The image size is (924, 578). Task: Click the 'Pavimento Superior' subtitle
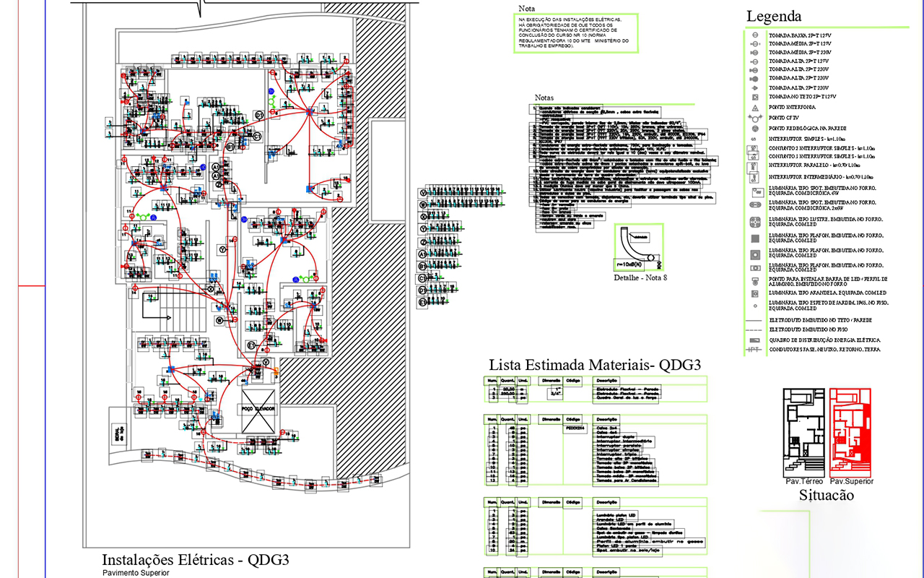(x=136, y=573)
